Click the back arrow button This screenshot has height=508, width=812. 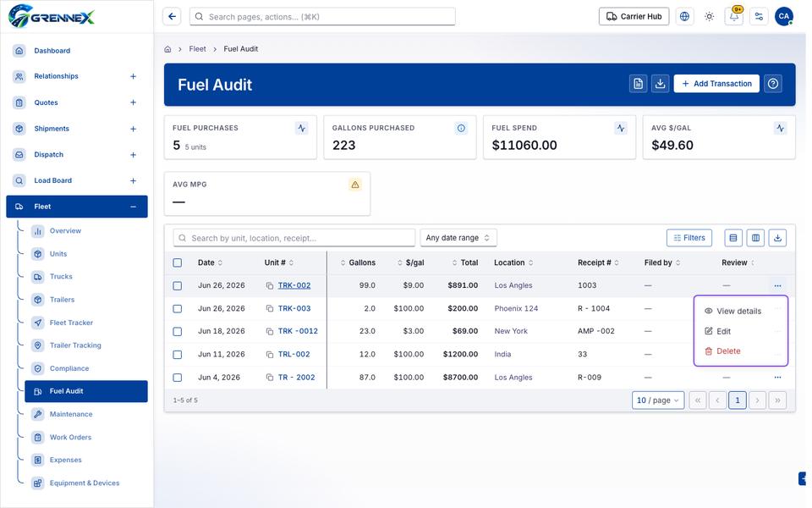(x=172, y=17)
